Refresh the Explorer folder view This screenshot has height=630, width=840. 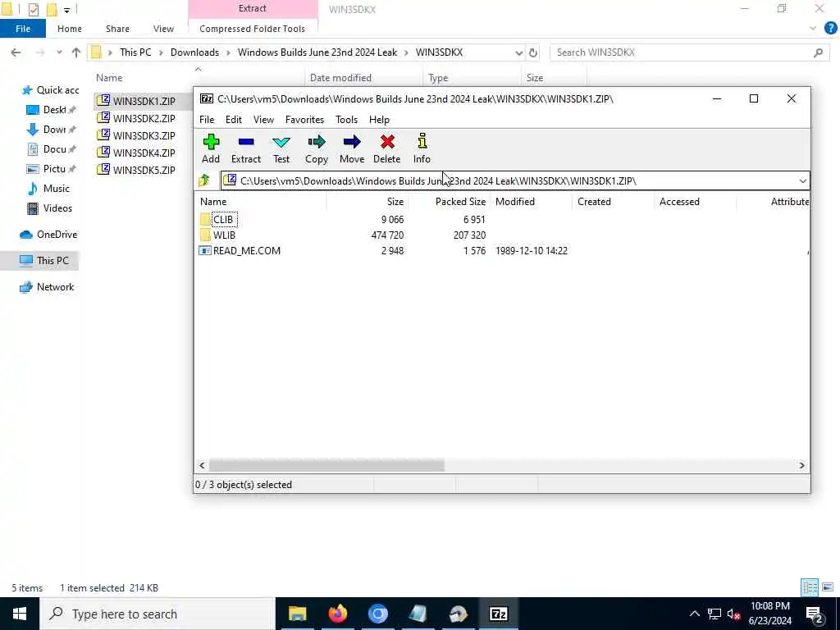(533, 52)
